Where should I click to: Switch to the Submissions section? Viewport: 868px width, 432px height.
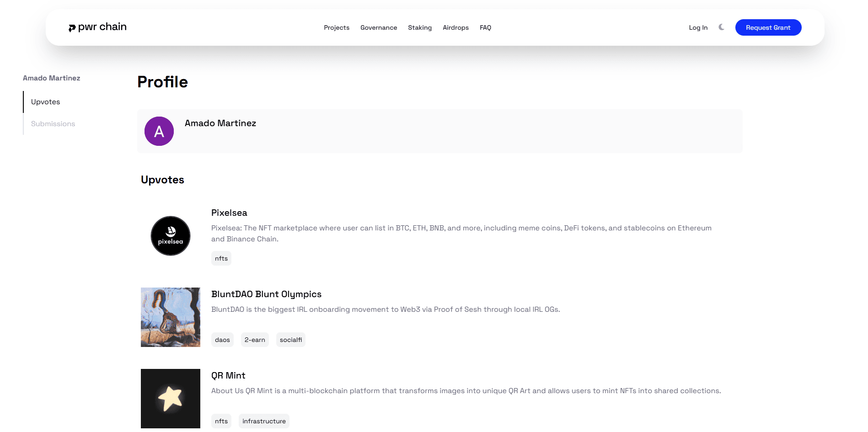coord(53,123)
